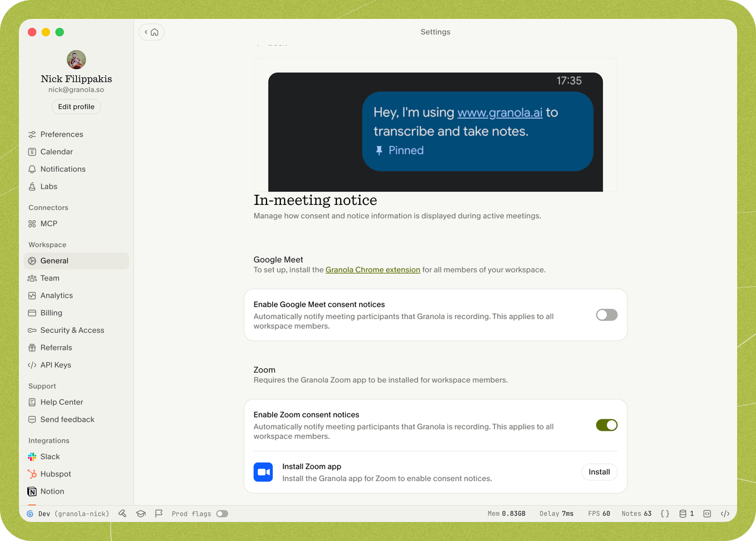The width and height of the screenshot is (756, 541).
Task: Open Labs via its flask icon
Action: pyautogui.click(x=32, y=187)
